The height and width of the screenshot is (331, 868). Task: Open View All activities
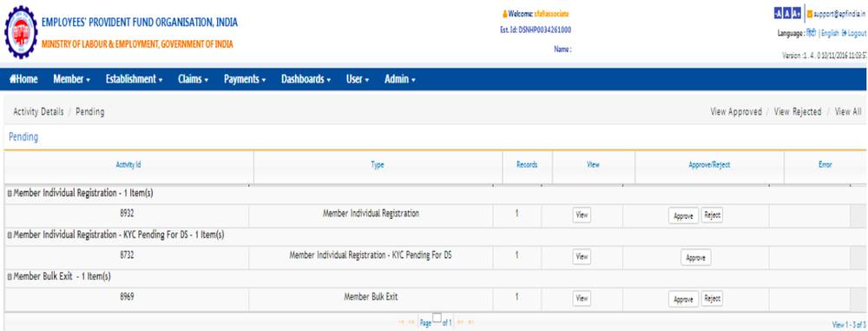[848, 111]
